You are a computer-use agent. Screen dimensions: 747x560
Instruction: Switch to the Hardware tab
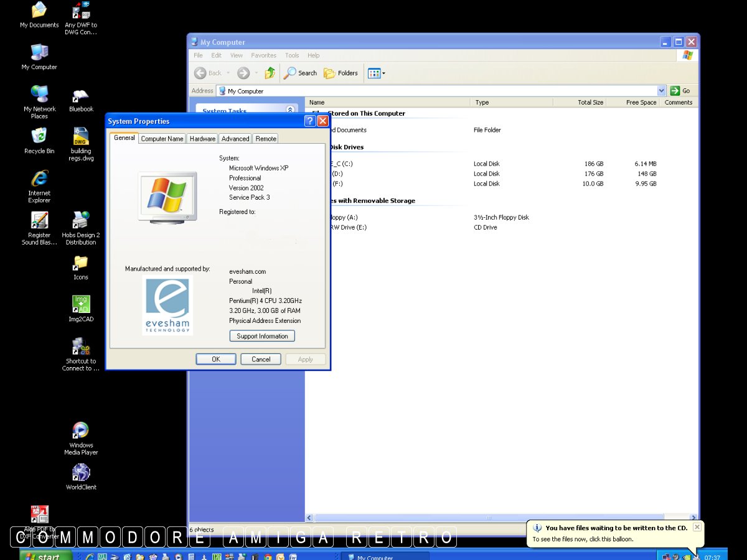(x=202, y=139)
